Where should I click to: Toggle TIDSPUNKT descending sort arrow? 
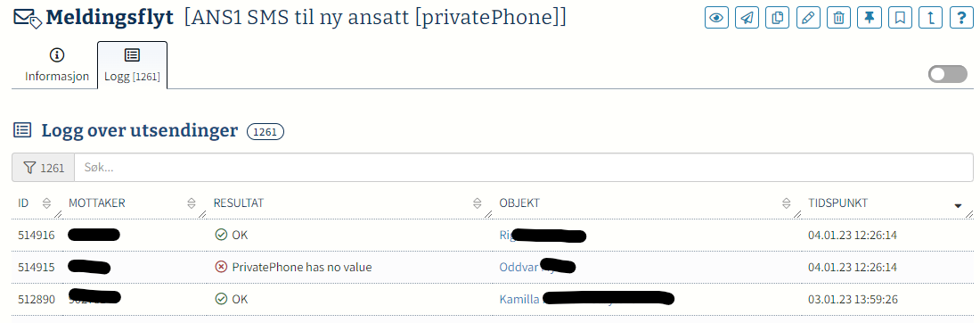(958, 206)
